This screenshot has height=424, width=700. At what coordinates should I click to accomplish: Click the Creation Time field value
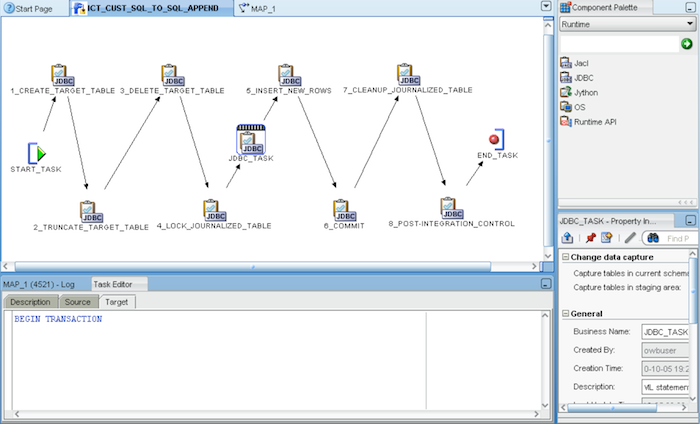click(666, 369)
